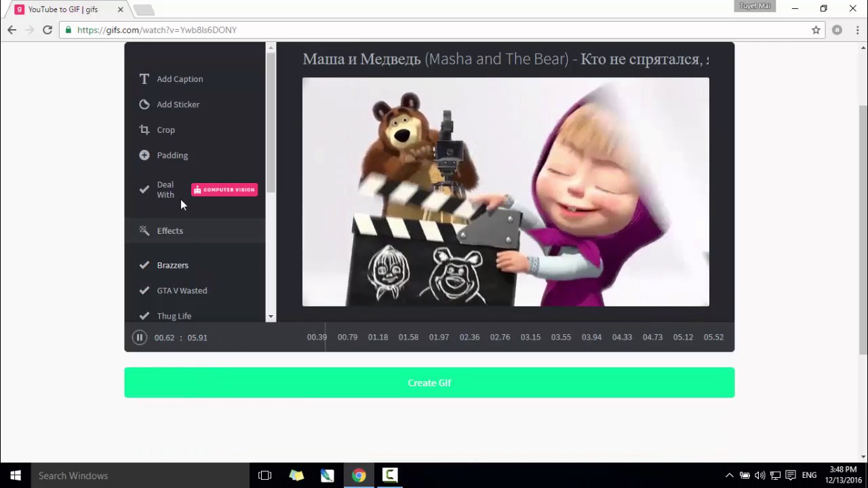Jump to timeline marker 04.73

tap(652, 337)
